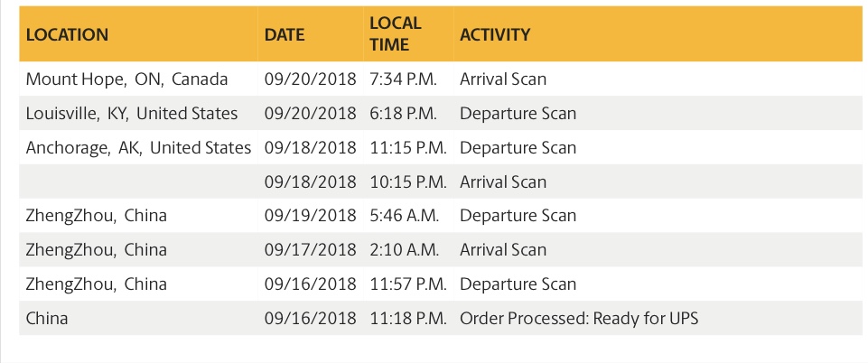The height and width of the screenshot is (363, 868).
Task: Click the 11:57 P.M. time cell
Action: click(408, 284)
